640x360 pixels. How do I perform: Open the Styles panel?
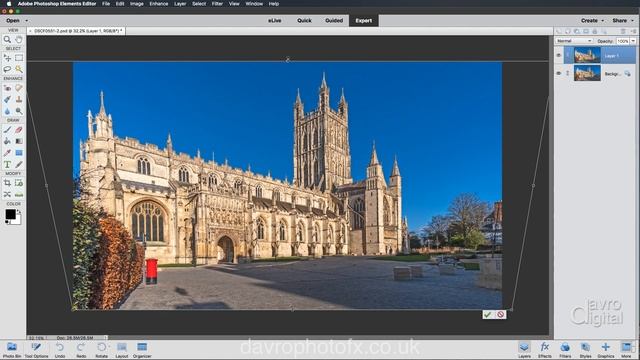(585, 350)
